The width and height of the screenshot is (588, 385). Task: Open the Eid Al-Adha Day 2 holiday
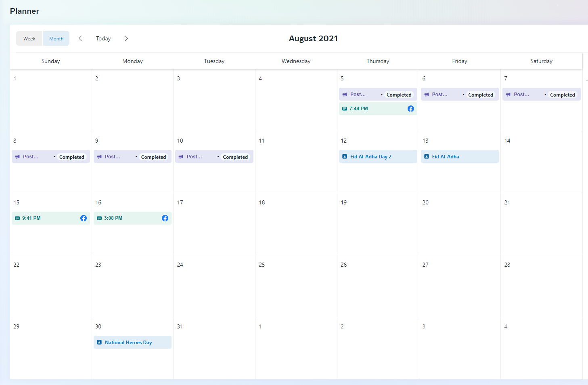click(x=378, y=156)
